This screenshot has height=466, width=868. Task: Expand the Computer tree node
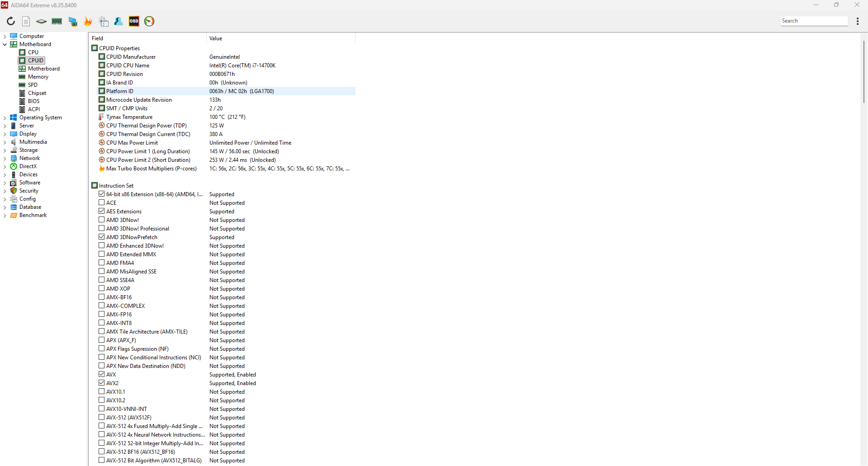point(5,36)
